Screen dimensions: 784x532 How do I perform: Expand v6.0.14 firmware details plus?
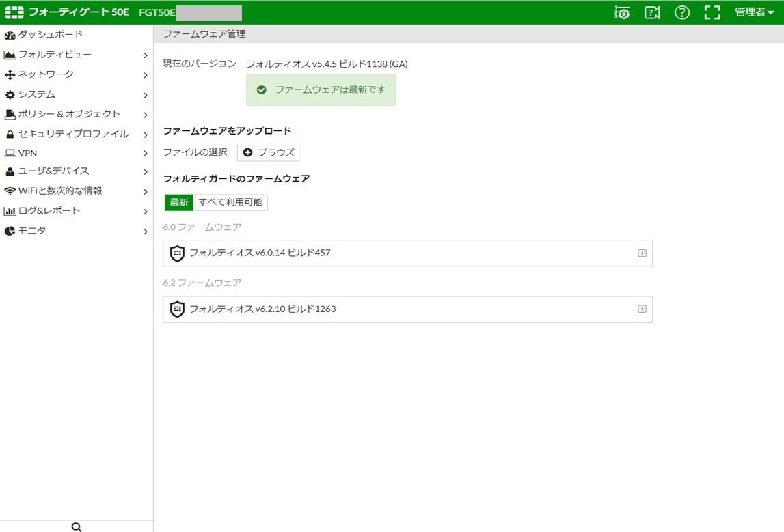click(x=642, y=253)
